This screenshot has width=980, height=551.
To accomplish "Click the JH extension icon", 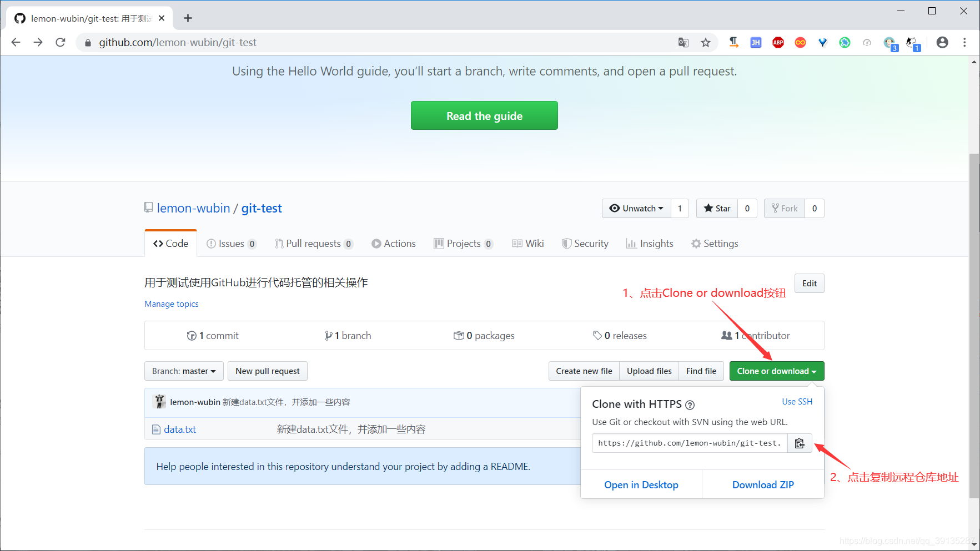I will point(756,42).
